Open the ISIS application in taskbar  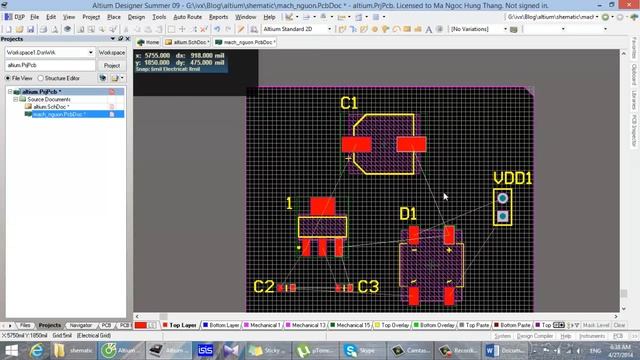(205, 351)
